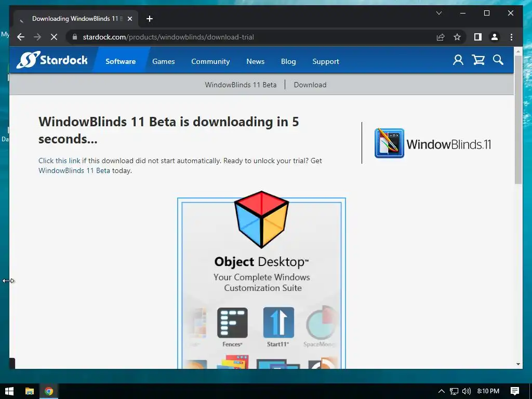Click 'Your Complete Windows Customization Suite' text
Viewport: 532px width, 399px height.
pyautogui.click(x=262, y=282)
